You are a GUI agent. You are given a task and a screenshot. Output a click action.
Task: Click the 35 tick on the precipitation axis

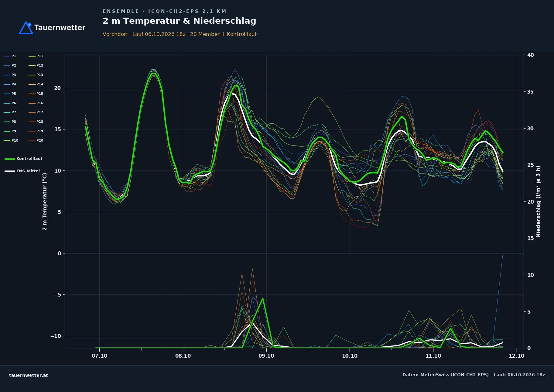tap(531, 92)
